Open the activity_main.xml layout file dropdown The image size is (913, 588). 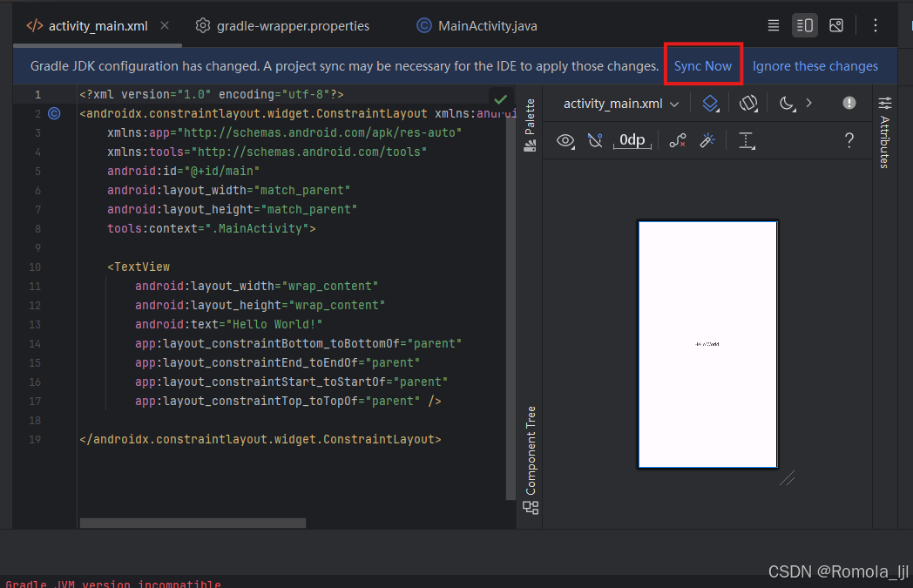pyautogui.click(x=619, y=103)
